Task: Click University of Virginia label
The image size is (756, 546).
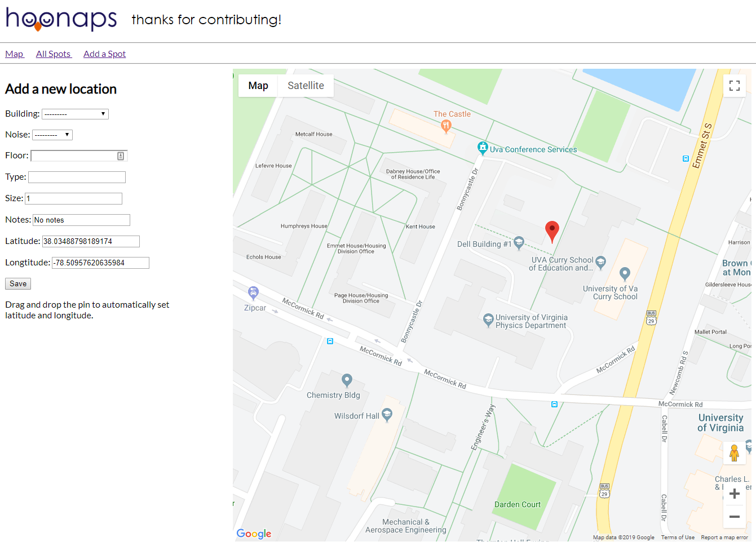Action: click(720, 423)
